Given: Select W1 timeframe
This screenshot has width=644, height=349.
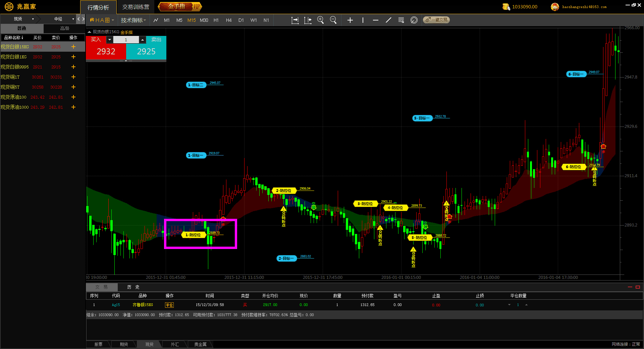Looking at the screenshot, I should [254, 20].
